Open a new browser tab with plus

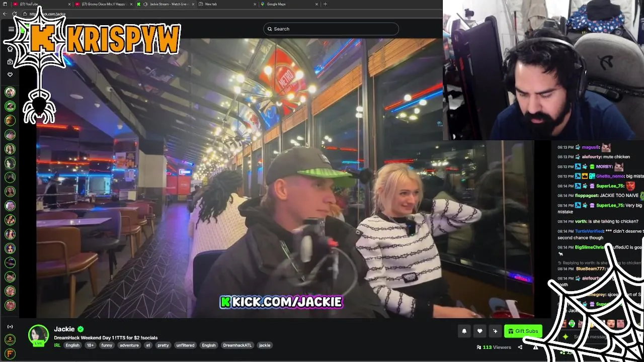325,4
